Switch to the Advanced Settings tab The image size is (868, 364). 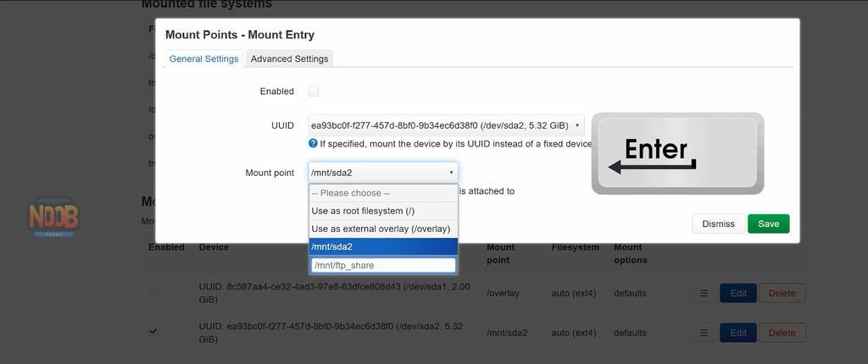(x=289, y=58)
